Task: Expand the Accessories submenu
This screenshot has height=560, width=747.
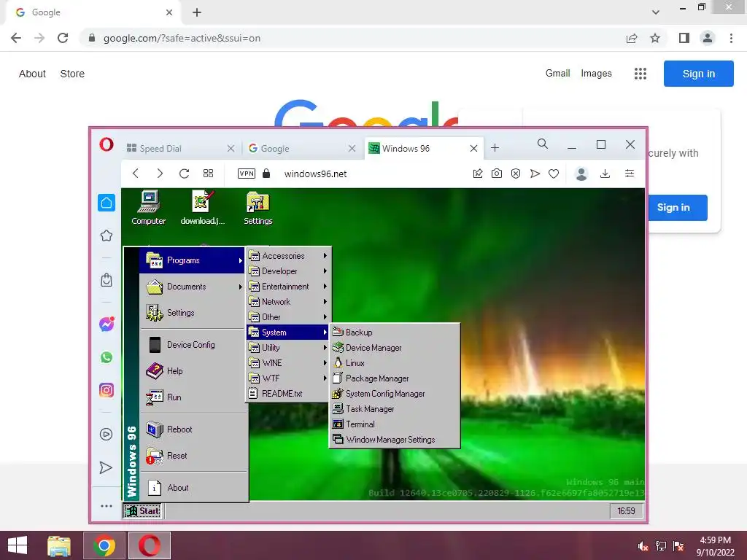Action: (288, 256)
